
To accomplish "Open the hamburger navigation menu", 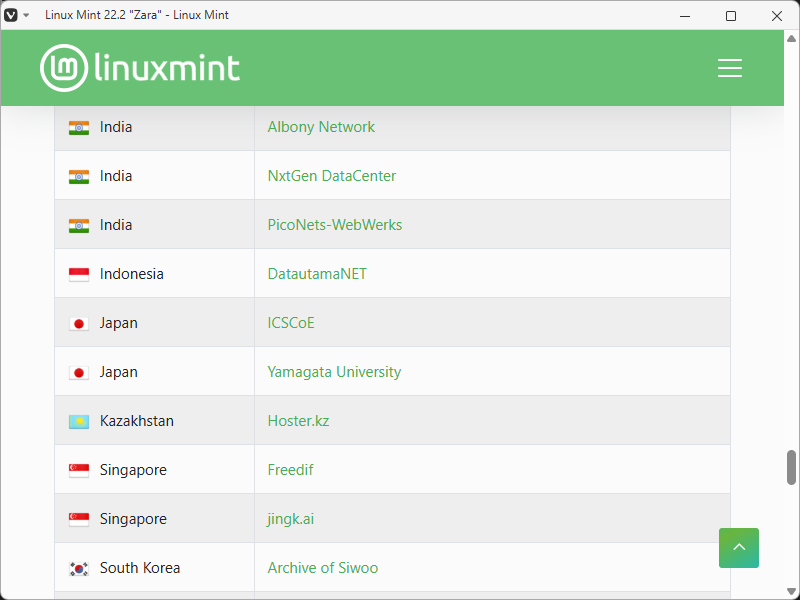I will (x=730, y=68).
